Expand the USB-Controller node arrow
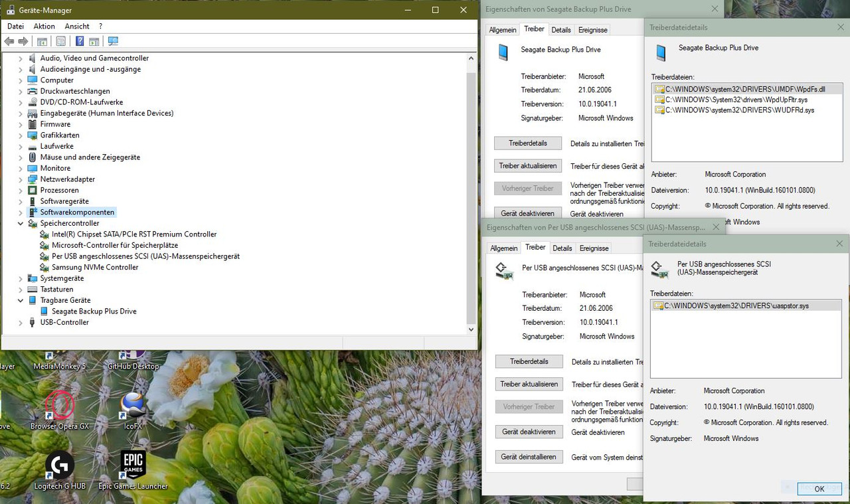The image size is (850, 504). (20, 322)
